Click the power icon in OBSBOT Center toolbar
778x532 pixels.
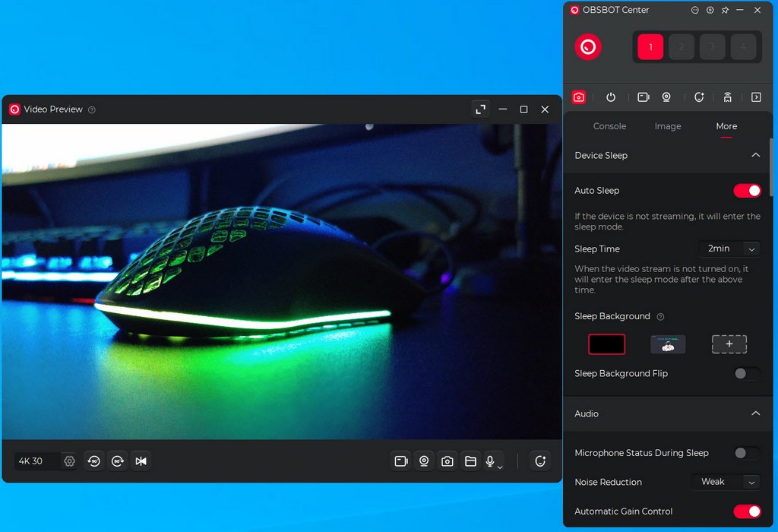point(611,97)
